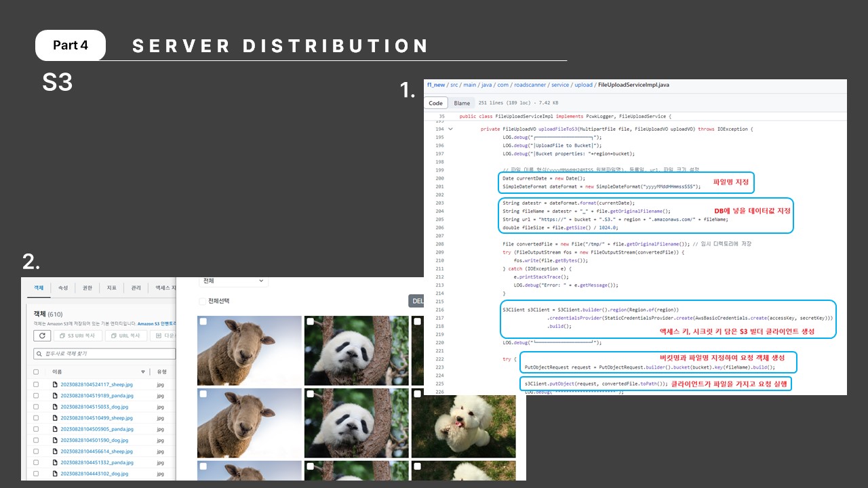This screenshot has height=488, width=868.
Task: Collapse the code block at line 194
Action: pos(450,129)
